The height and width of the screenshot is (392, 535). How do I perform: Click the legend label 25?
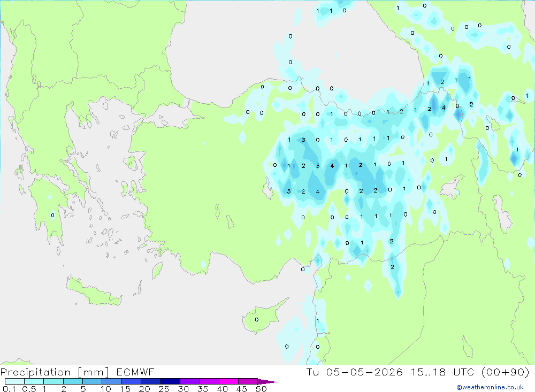164,389
